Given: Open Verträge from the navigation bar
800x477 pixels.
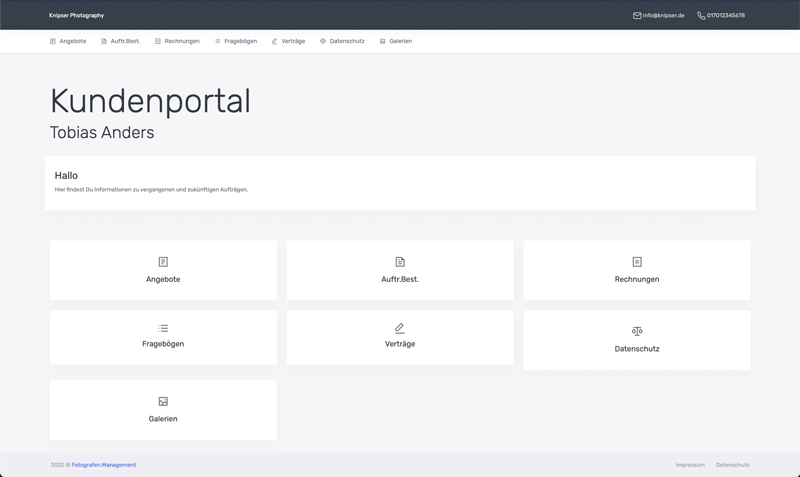Looking at the screenshot, I should [x=289, y=41].
